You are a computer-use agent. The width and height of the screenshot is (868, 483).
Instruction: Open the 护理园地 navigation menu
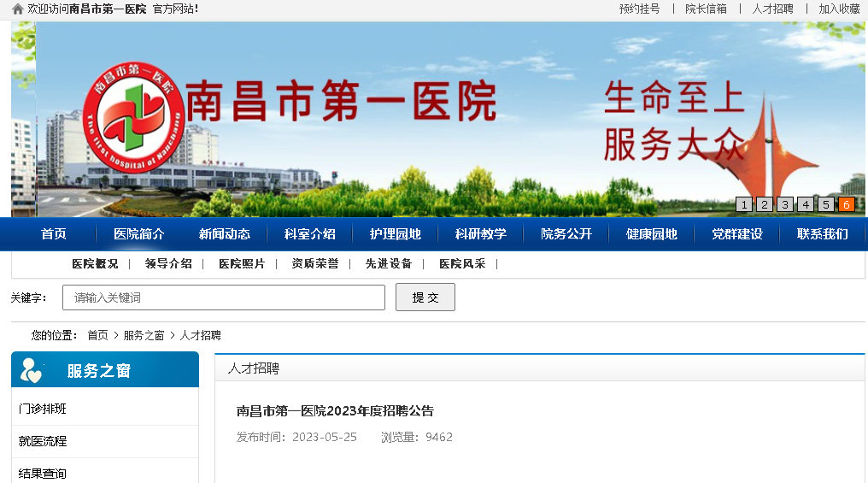tap(396, 233)
